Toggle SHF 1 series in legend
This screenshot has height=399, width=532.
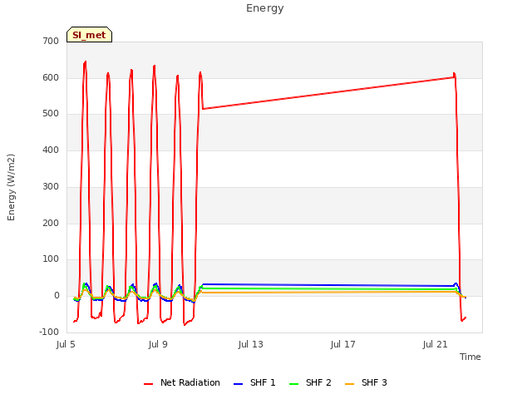click(254, 382)
